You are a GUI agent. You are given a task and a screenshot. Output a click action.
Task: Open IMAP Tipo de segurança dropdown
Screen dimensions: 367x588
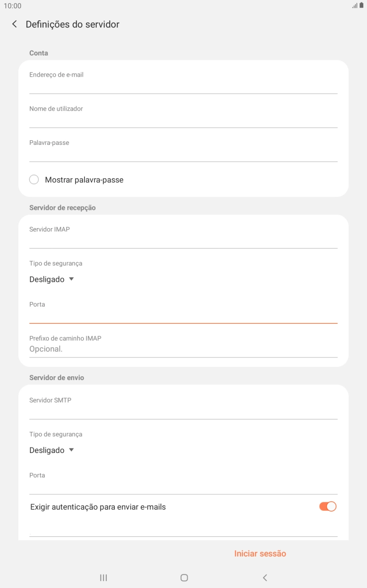[52, 279]
